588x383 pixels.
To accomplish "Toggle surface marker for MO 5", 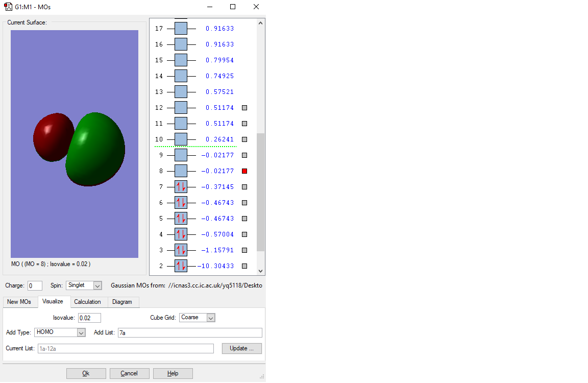I will 244,219.
